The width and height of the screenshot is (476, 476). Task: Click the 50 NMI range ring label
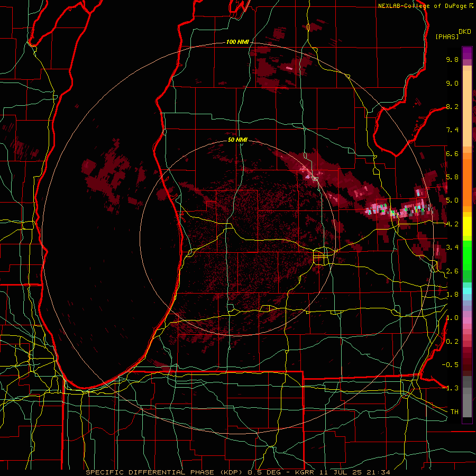click(x=237, y=140)
